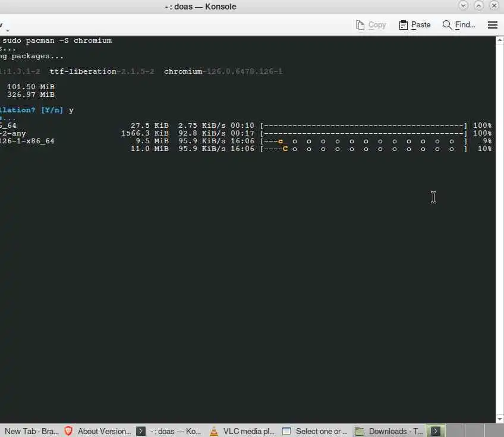
Task: Click the '92.8 KiB/s' speed value
Action: coord(202,133)
